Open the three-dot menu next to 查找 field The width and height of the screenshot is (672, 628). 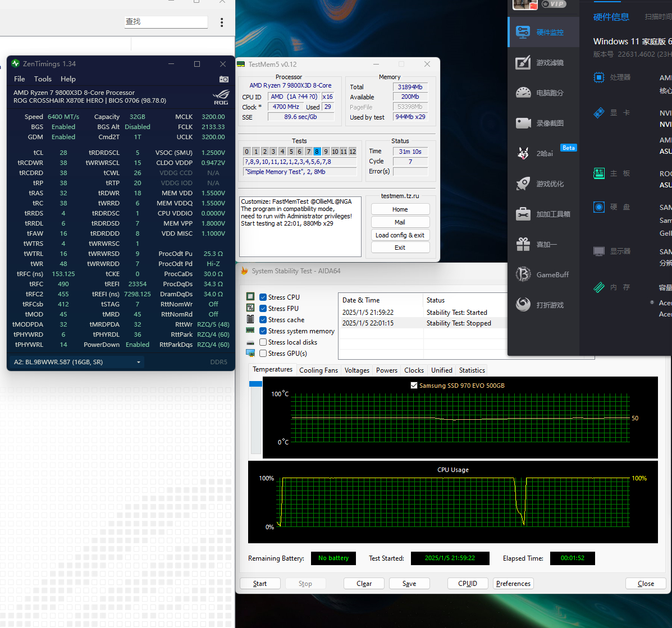(222, 22)
